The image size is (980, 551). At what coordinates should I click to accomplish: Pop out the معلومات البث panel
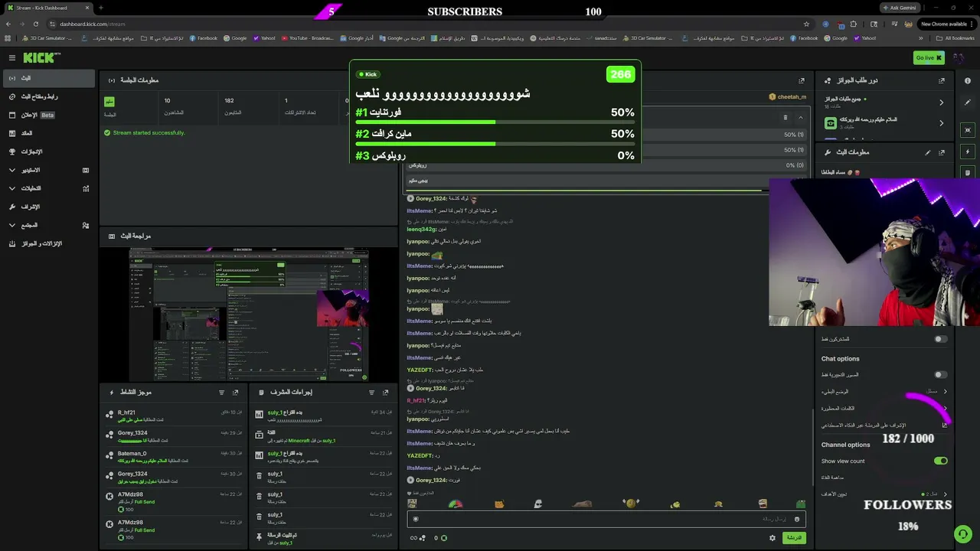pyautogui.click(x=942, y=152)
